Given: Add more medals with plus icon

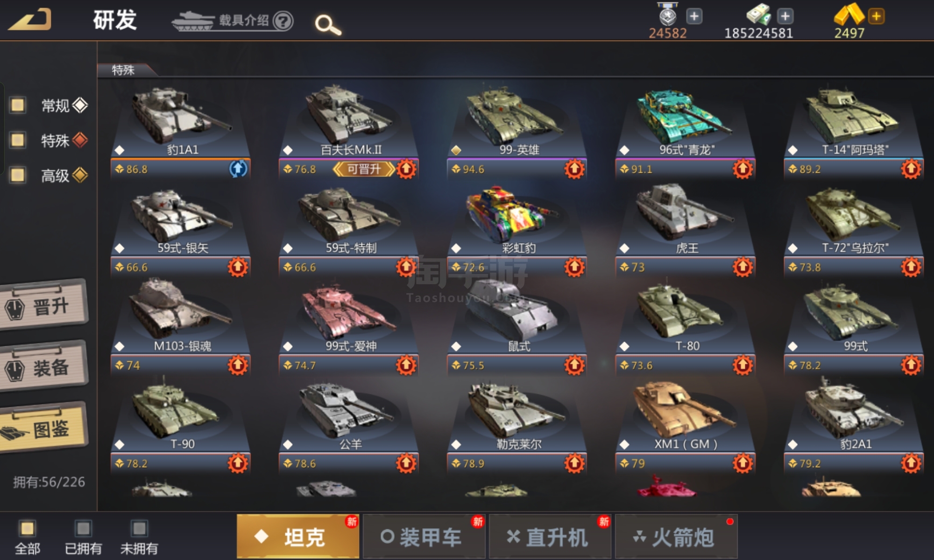Looking at the screenshot, I should click(x=694, y=16).
